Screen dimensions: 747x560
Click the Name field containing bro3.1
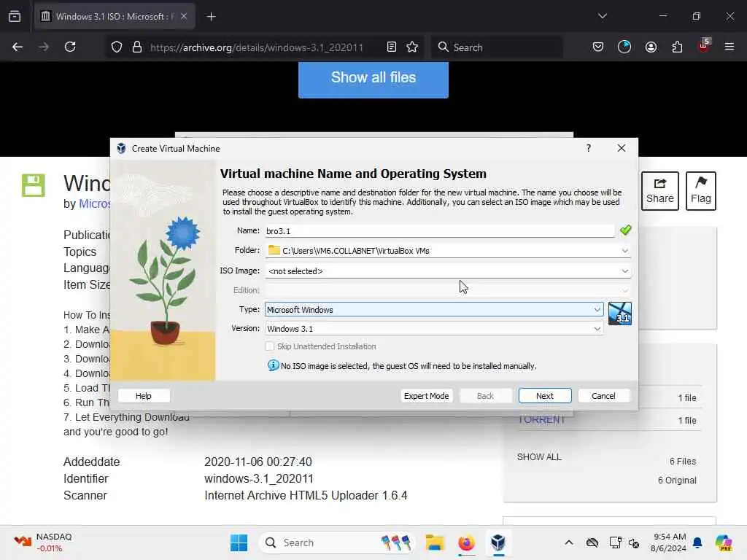[x=440, y=231]
